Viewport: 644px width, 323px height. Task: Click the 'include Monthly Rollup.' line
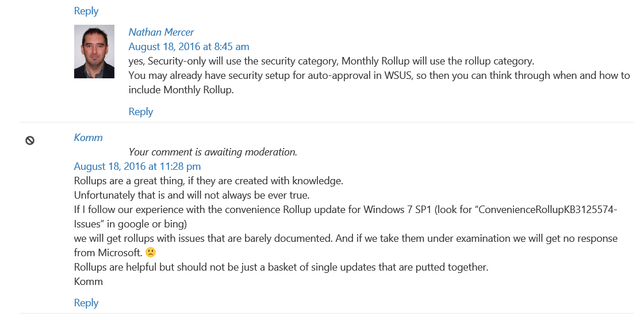(x=181, y=90)
